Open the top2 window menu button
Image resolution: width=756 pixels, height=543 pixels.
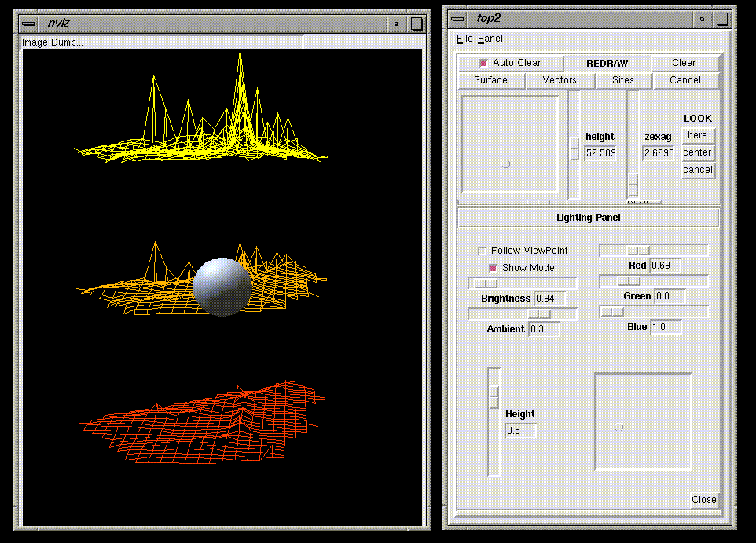click(x=458, y=19)
